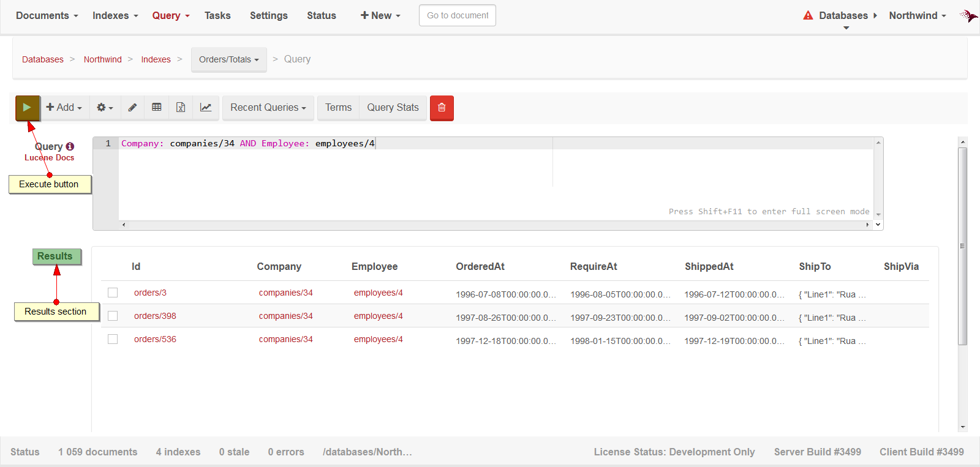Click the chevron below editor scrollbar at right
980x467 pixels.
(x=878, y=225)
